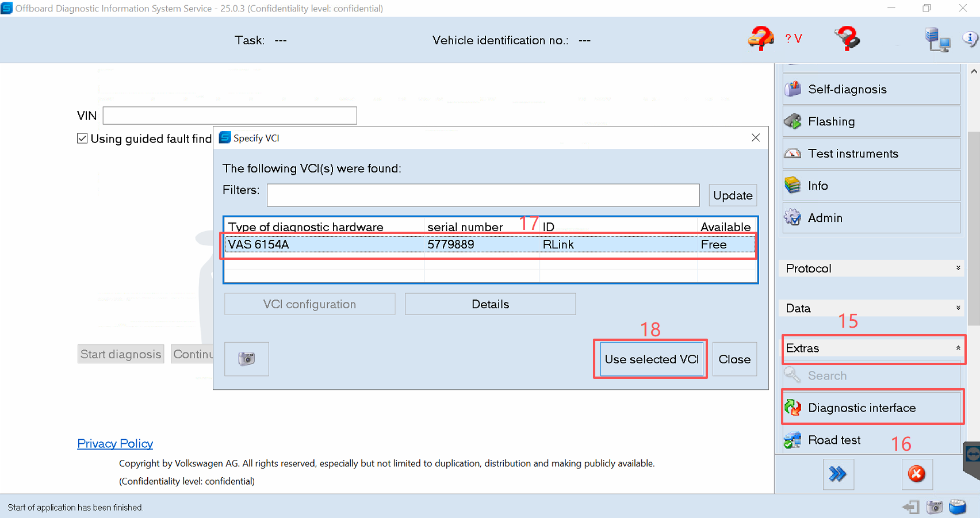The width and height of the screenshot is (980, 518).
Task: Open the Privacy Policy link
Action: click(x=115, y=443)
